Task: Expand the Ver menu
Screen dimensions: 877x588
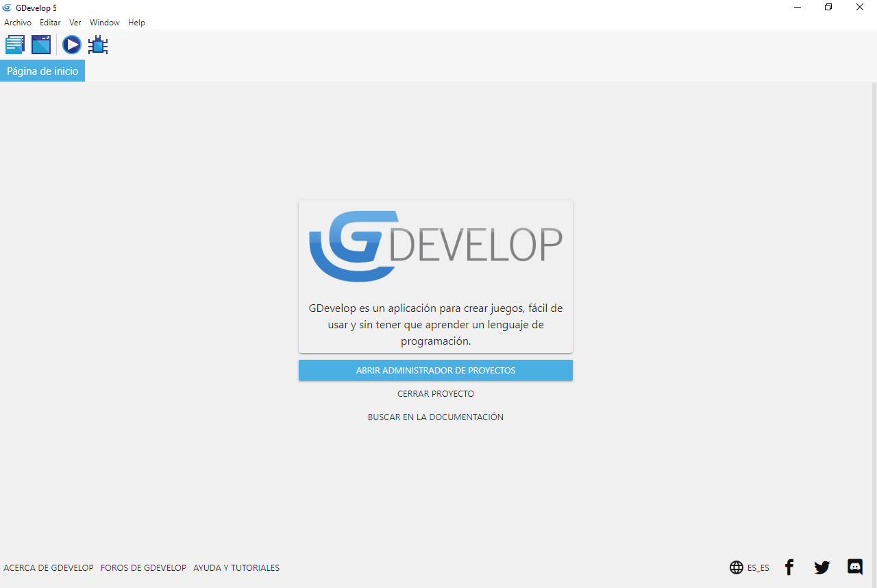Action: click(75, 23)
